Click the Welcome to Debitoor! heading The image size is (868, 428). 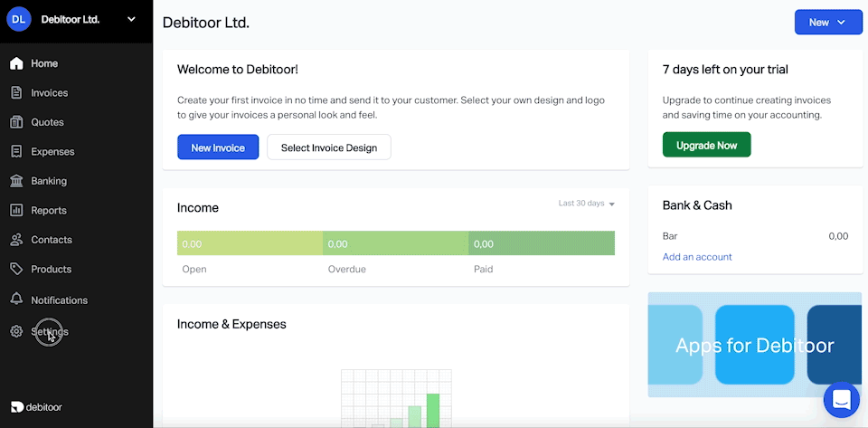[x=238, y=70]
